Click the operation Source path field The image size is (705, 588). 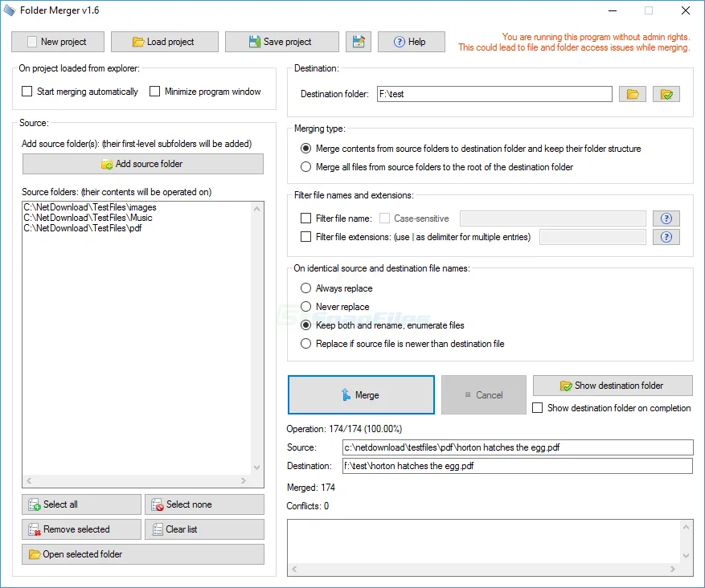tap(518, 447)
